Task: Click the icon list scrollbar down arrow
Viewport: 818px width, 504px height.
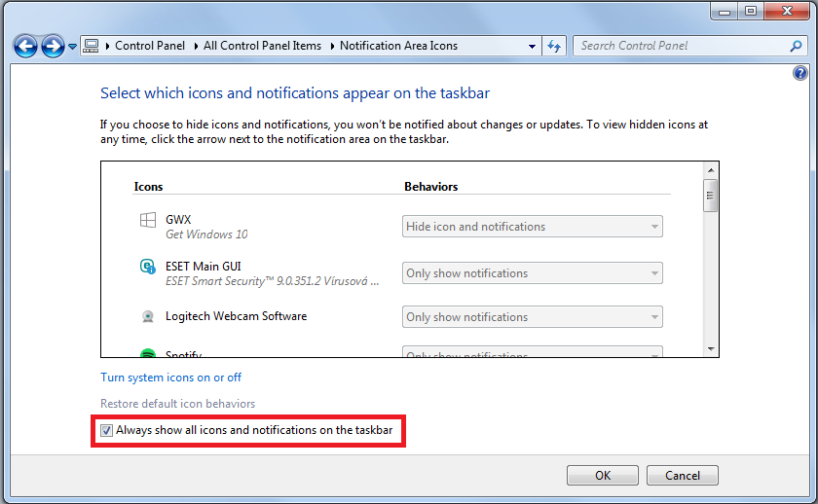Action: 711,349
